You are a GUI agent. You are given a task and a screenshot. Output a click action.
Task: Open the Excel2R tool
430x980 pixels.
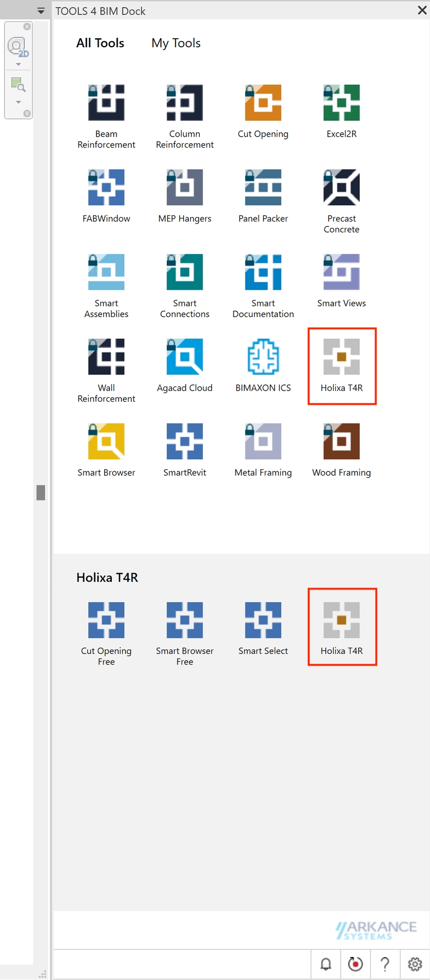point(341,103)
